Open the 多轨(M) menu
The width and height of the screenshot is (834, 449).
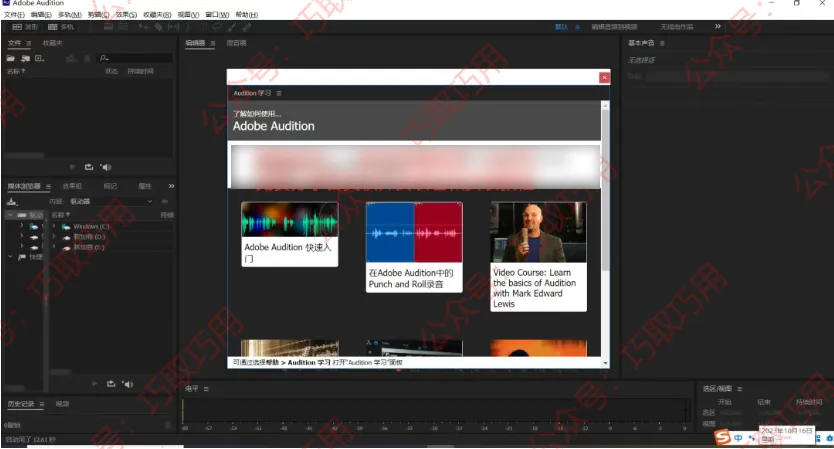[70, 15]
